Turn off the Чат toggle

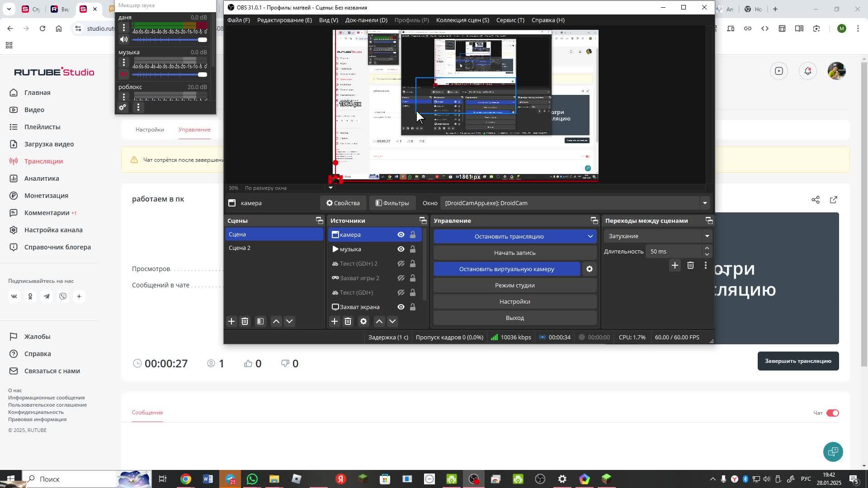coord(832,413)
